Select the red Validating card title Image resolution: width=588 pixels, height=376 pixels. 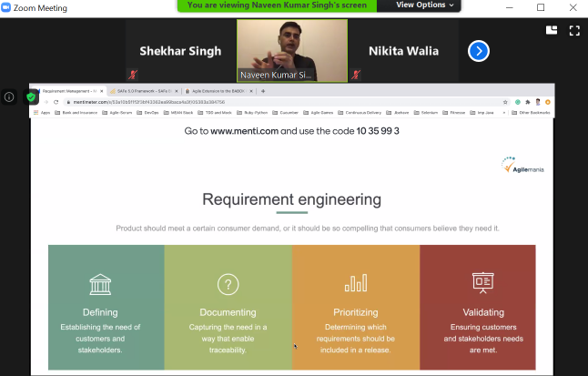(483, 312)
